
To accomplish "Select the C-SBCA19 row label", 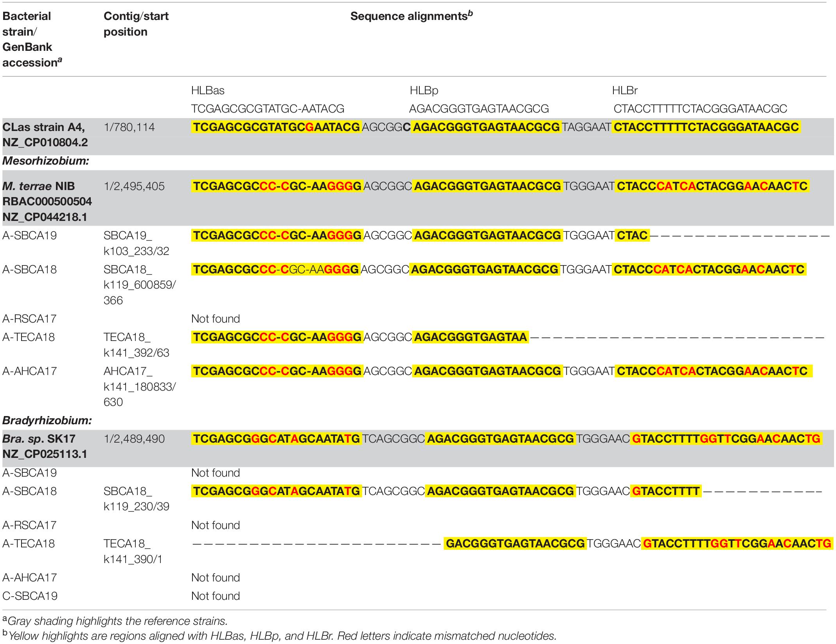I will [x=30, y=596].
